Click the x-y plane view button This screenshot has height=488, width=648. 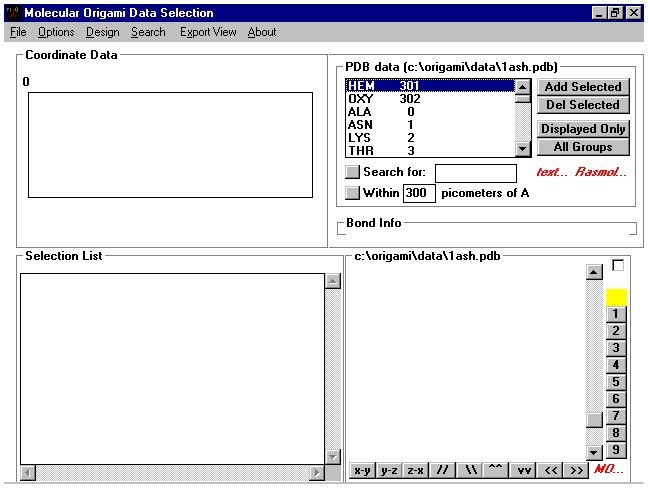(362, 470)
